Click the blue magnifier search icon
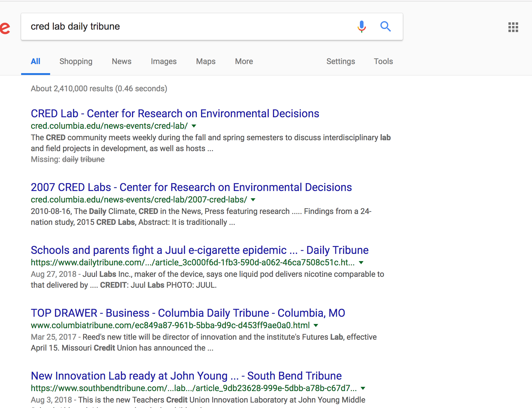This screenshot has height=408, width=532. point(386,27)
